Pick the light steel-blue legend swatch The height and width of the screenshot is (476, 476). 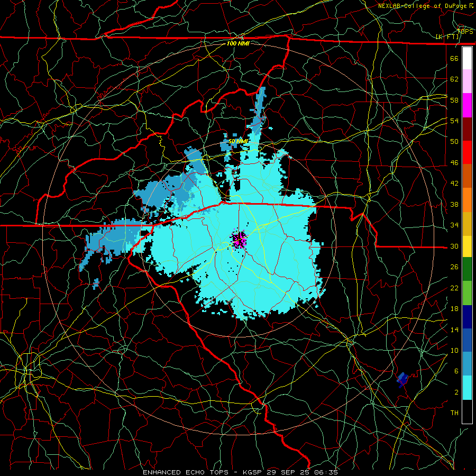467,364
